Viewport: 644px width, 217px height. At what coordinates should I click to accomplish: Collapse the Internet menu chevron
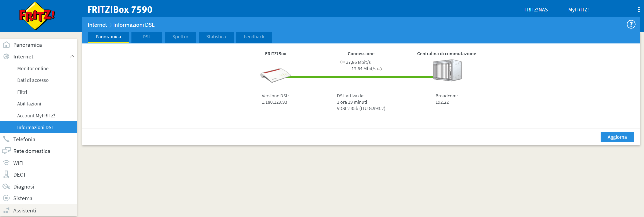click(x=72, y=56)
